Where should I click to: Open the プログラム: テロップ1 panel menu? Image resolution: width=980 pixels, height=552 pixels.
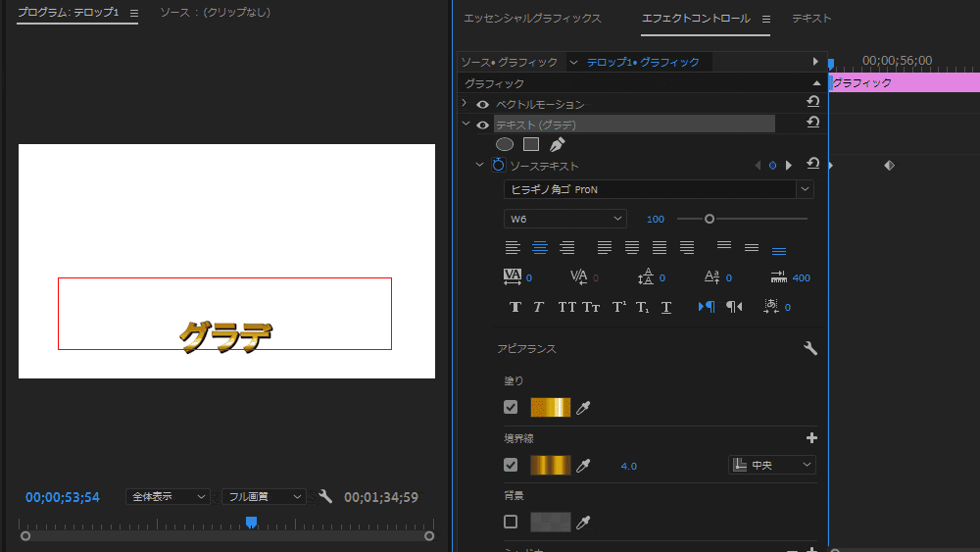pyautogui.click(x=133, y=13)
